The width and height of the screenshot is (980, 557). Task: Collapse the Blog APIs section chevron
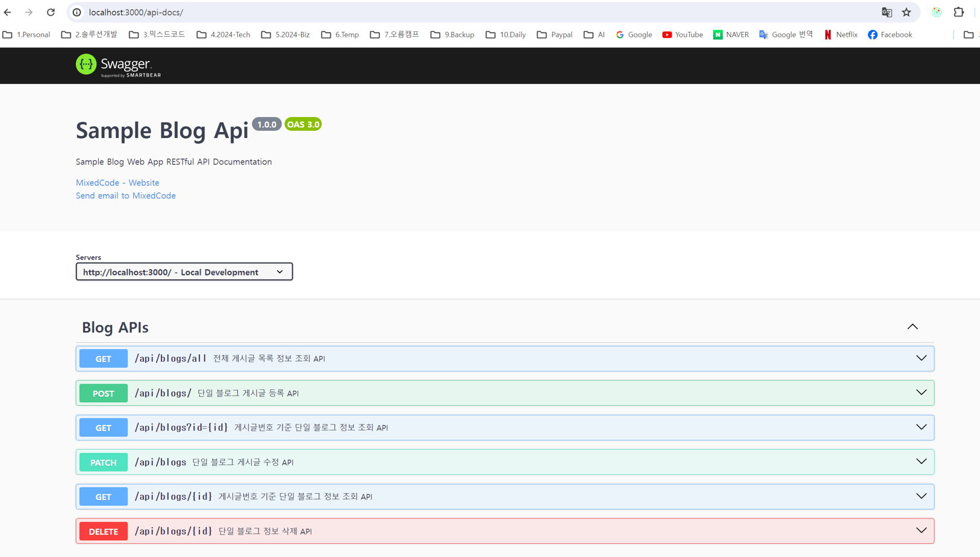[913, 327]
